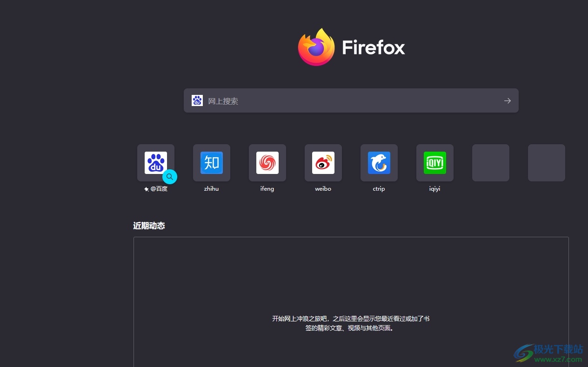Click the ifeng label text
The height and width of the screenshot is (367, 588).
[x=267, y=189]
